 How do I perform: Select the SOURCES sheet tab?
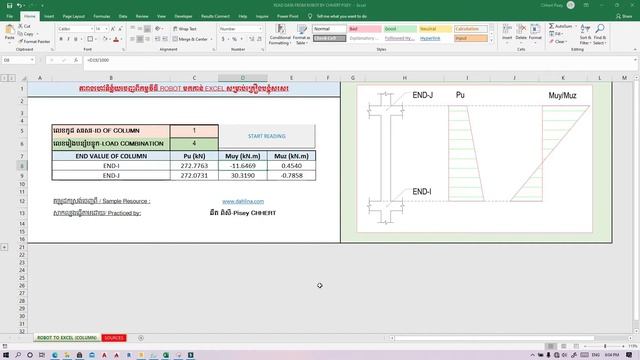tap(114, 338)
